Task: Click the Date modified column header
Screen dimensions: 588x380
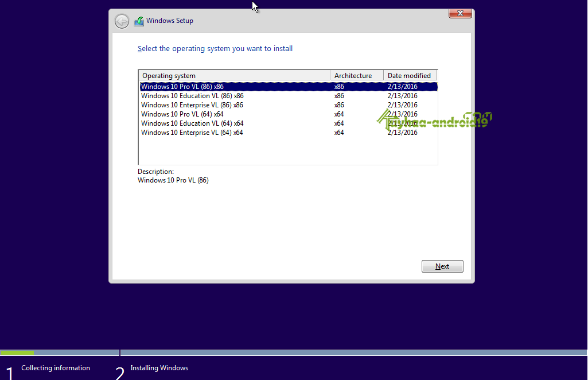Action: coord(410,75)
